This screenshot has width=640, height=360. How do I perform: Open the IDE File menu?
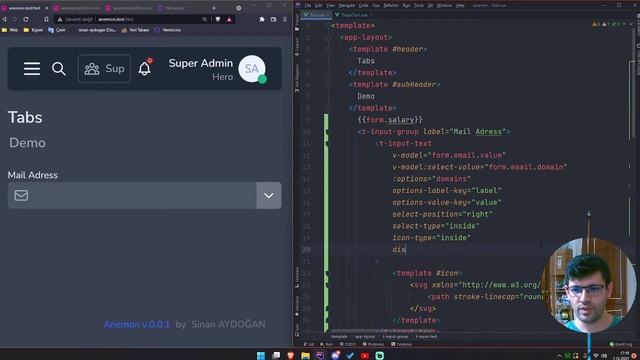[x=308, y=5]
